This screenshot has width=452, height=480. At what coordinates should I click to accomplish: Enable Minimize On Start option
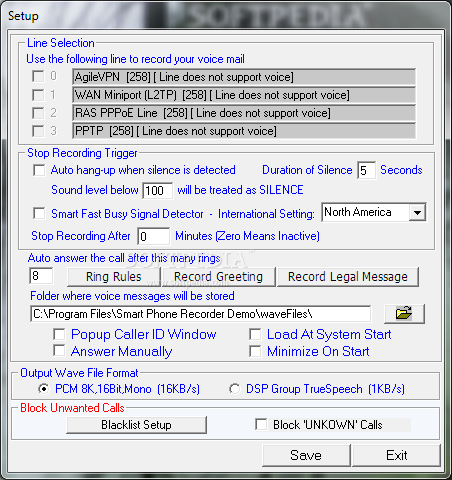click(255, 351)
